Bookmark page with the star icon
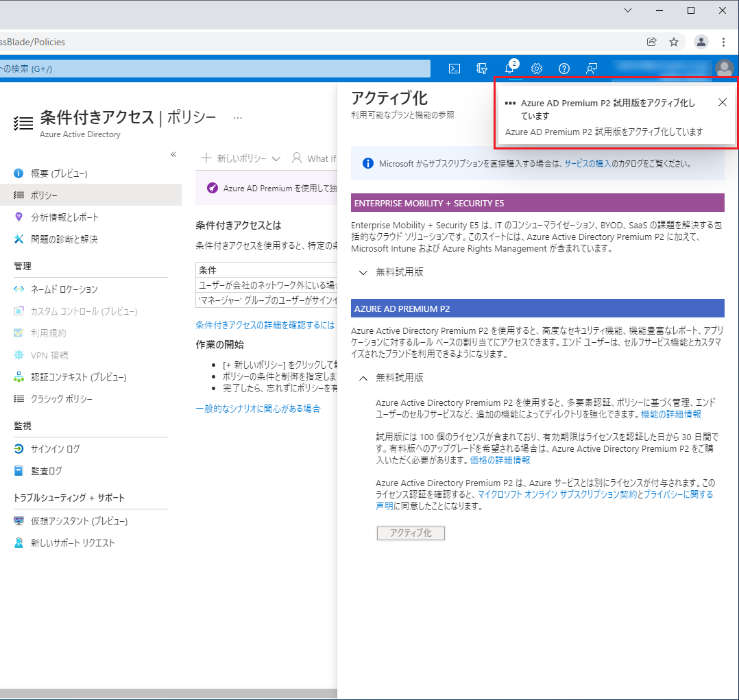This screenshot has height=700, width=739. (674, 42)
